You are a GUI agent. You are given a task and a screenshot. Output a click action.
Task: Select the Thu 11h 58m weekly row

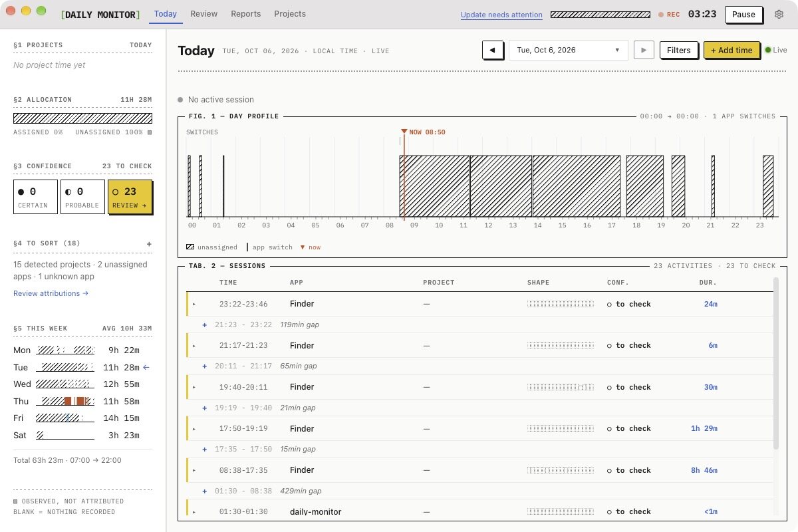(x=82, y=402)
